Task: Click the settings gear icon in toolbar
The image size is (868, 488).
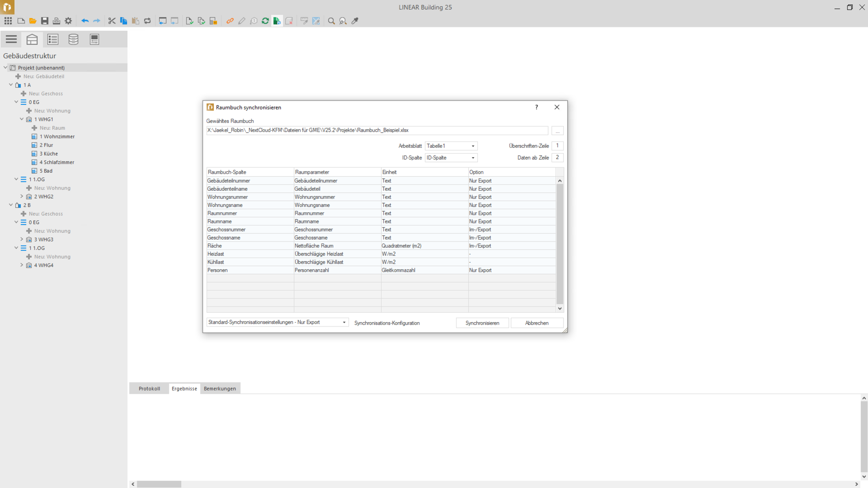Action: [x=68, y=21]
